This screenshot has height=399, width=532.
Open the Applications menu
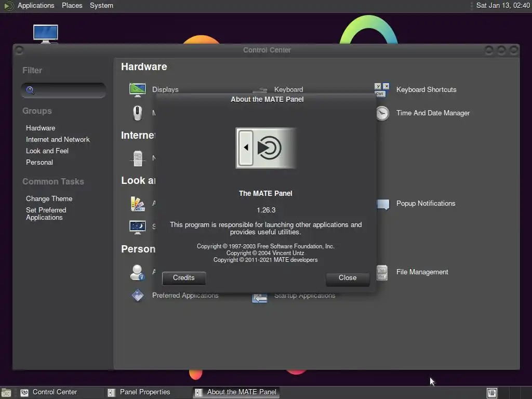tap(36, 5)
